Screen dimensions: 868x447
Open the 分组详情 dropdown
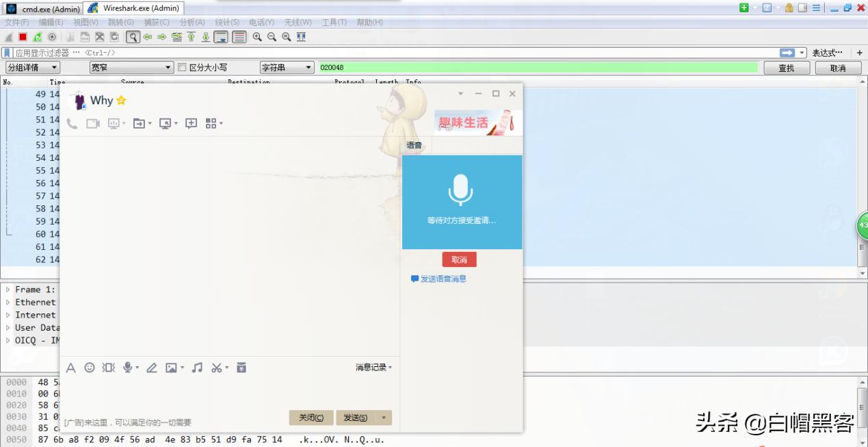coord(32,66)
